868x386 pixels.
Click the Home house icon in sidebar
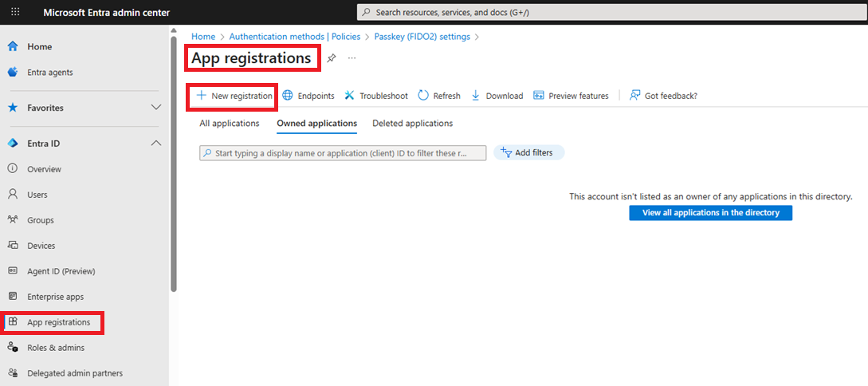point(14,46)
